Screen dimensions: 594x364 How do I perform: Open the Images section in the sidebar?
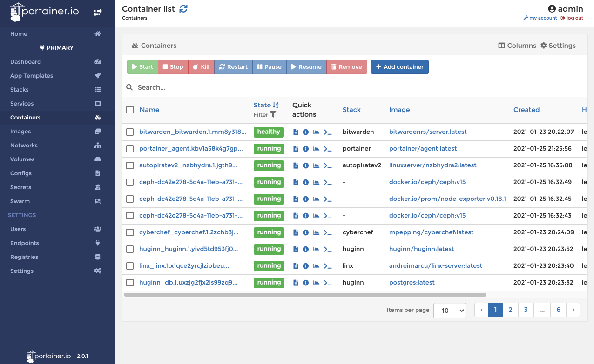21,131
